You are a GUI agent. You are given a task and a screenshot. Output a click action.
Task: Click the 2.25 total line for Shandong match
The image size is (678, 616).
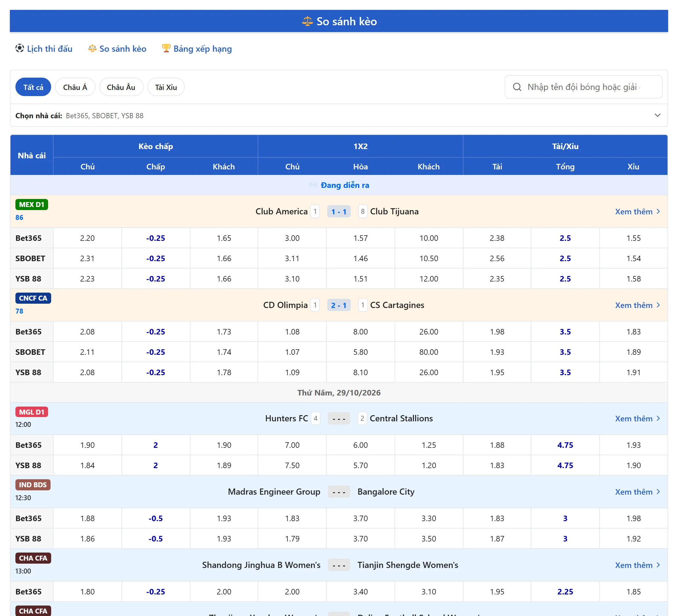565,591
